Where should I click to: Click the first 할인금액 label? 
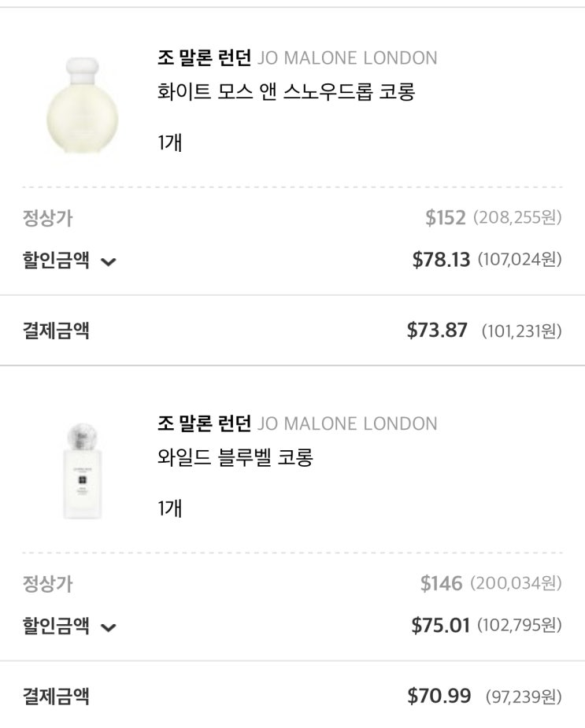[56, 261]
